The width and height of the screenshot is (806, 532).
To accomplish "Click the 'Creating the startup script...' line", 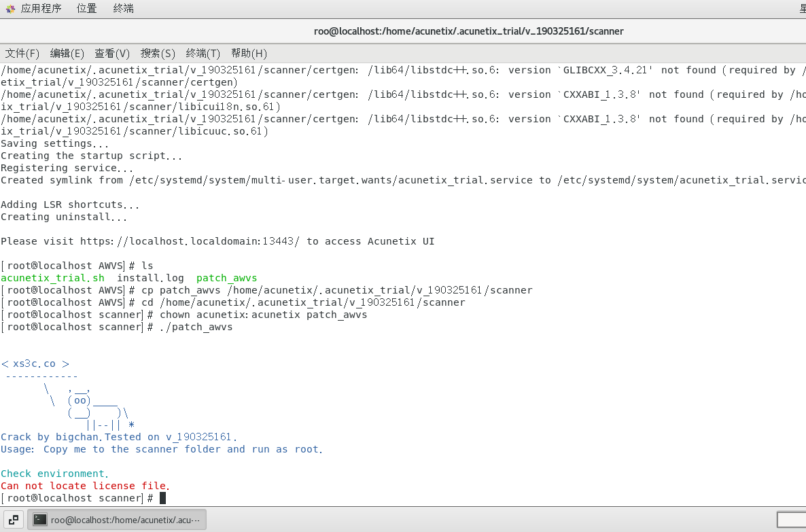I will click(x=92, y=156).
